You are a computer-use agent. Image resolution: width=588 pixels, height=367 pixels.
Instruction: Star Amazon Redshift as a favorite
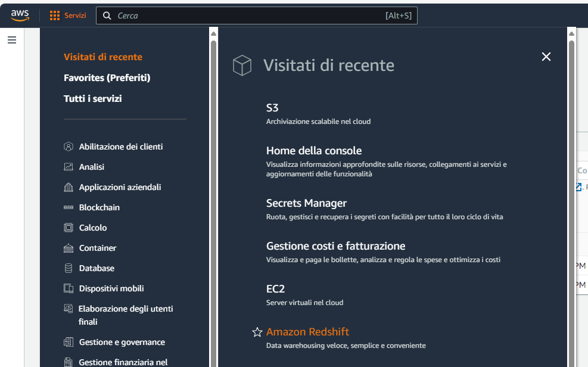pos(257,332)
